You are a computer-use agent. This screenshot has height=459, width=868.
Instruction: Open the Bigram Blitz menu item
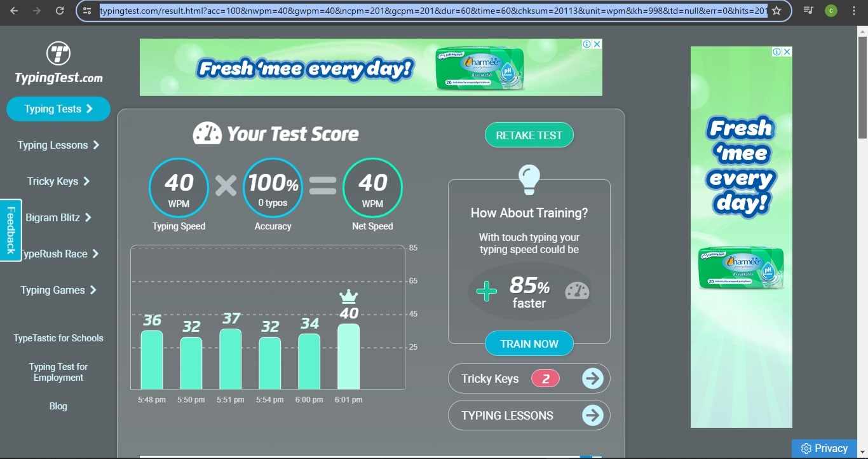(x=58, y=217)
